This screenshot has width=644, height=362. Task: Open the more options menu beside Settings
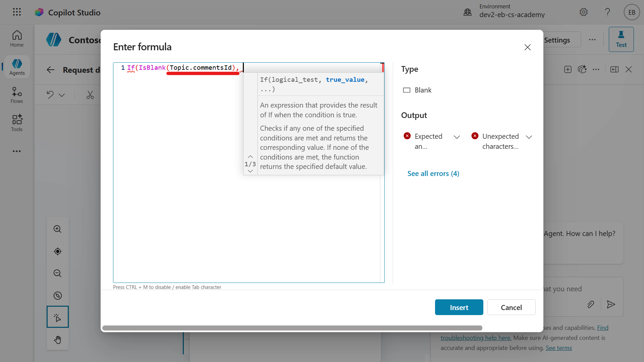[x=592, y=39]
